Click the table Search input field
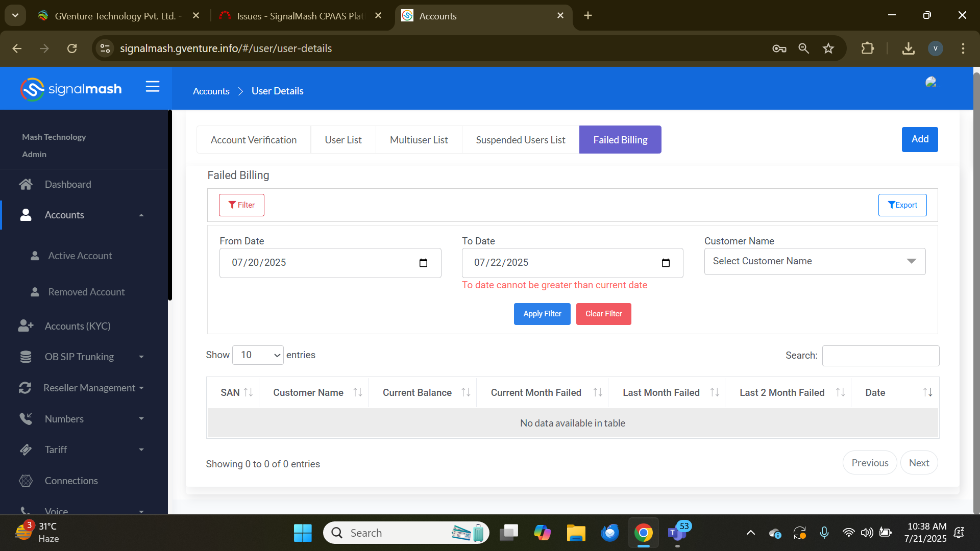Screen dimensions: 980x551 click(880, 356)
